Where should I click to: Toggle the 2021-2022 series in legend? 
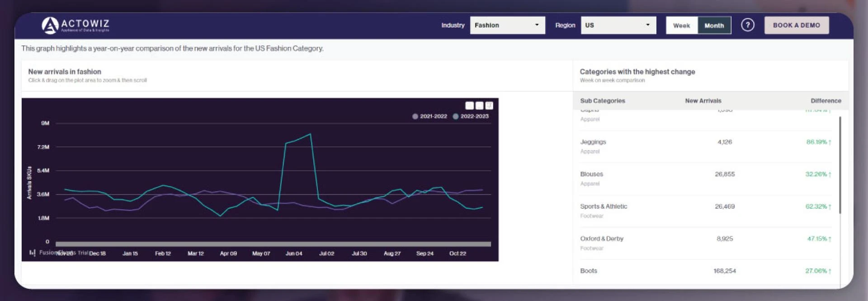coord(429,116)
